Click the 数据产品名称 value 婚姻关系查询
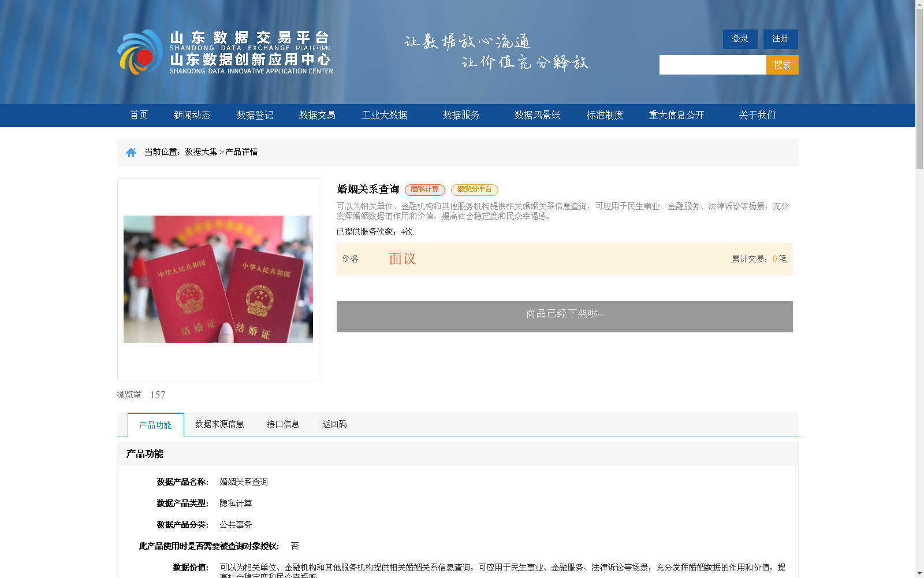 [x=244, y=482]
